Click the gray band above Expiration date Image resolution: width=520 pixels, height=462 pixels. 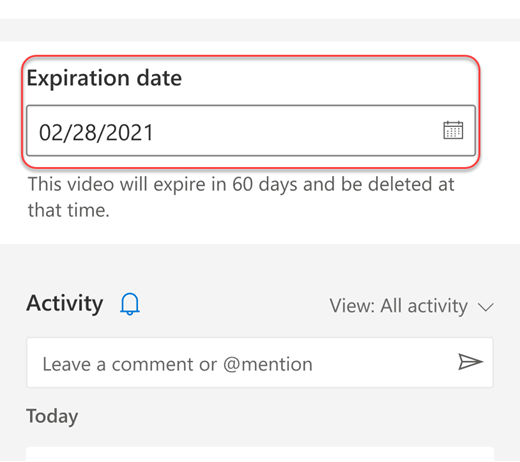[x=260, y=30]
